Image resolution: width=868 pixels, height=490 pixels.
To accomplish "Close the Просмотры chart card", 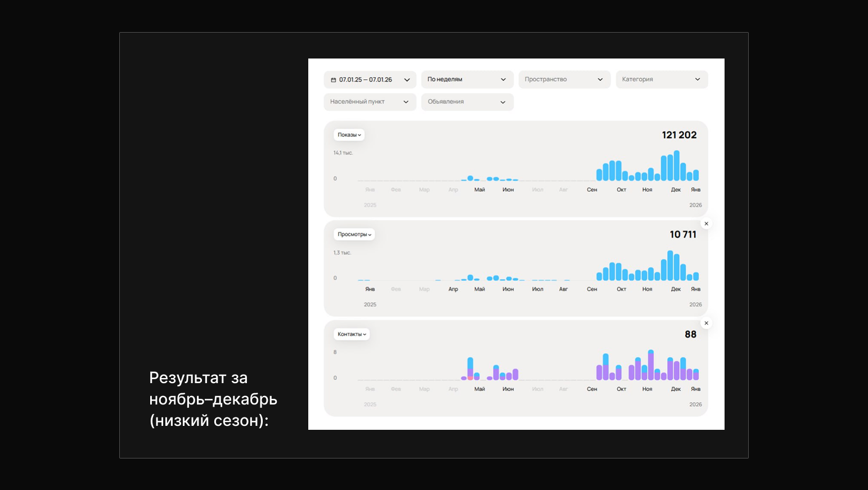I will 707,224.
